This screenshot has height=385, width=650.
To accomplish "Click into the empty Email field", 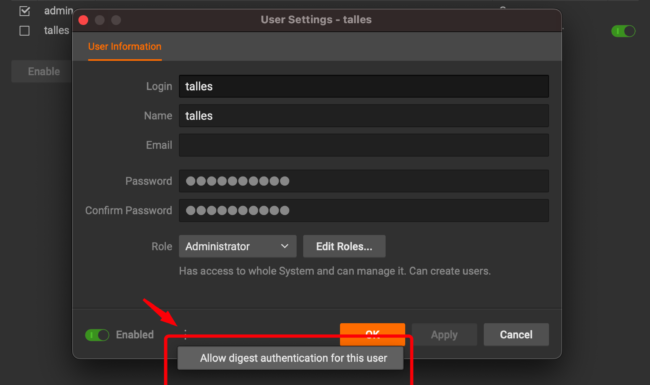I will 364,145.
